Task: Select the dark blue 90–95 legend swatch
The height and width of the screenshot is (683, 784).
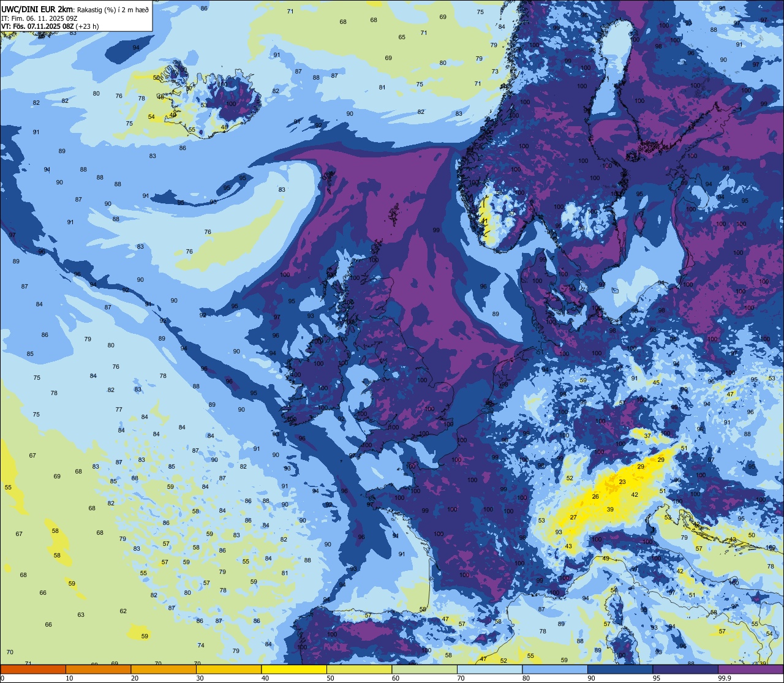Action: pos(620,670)
